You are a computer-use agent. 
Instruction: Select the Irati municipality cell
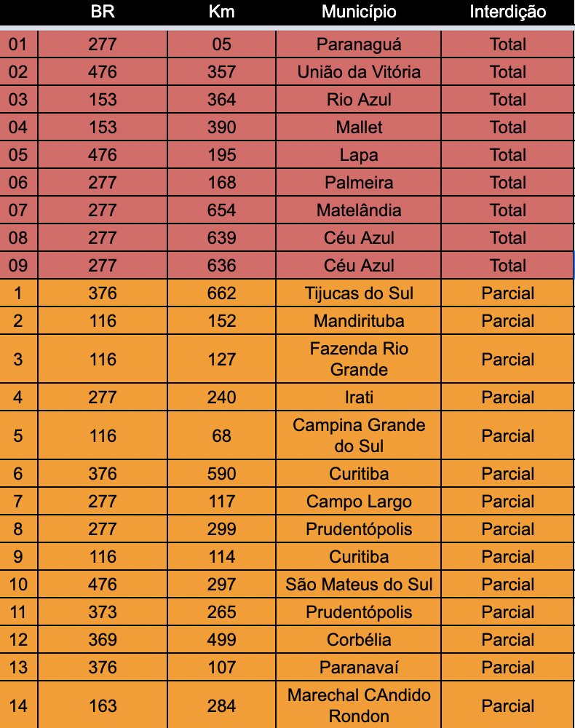[359, 397]
